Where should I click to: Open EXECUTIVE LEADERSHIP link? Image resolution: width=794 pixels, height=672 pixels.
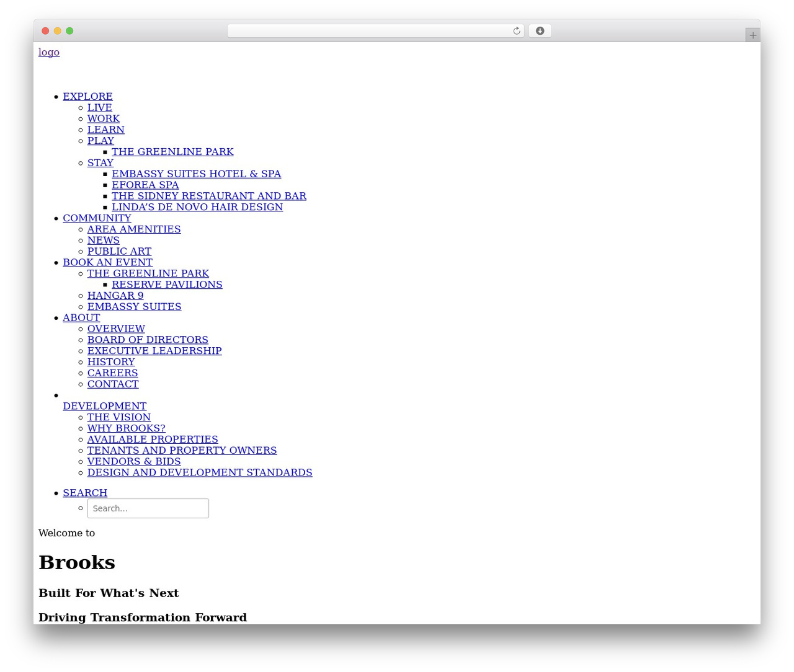(x=154, y=351)
